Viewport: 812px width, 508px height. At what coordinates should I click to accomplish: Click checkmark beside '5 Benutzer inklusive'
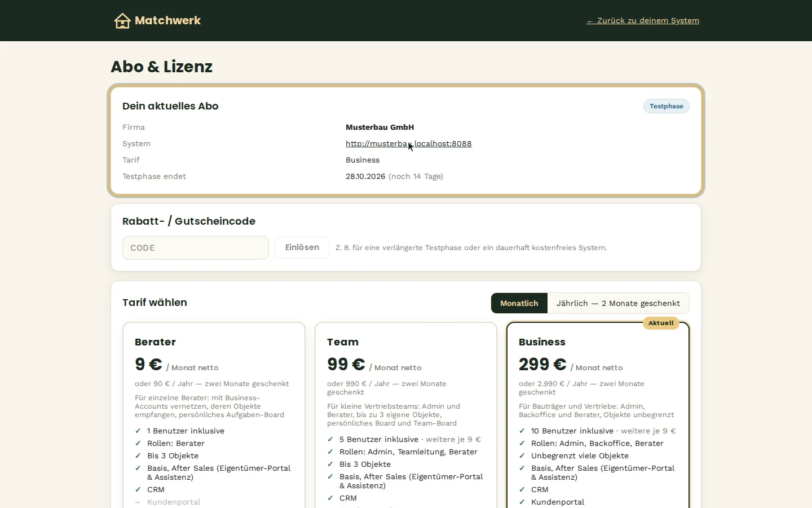coord(330,439)
